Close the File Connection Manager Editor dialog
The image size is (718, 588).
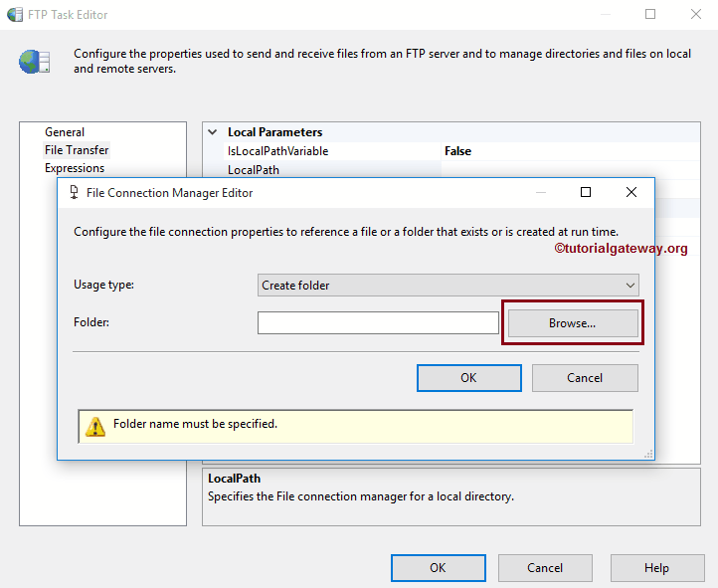point(630,192)
